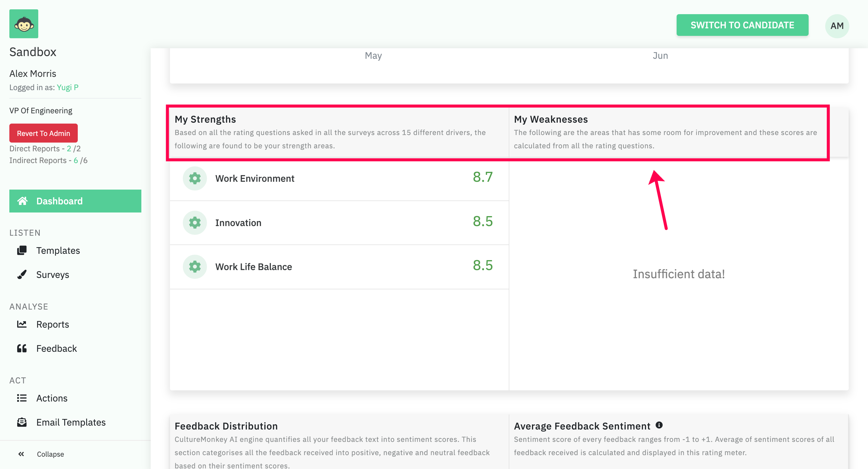Screen dimensions: 868x469
Task: Click the Average Feedback Sentiment info icon
Action: pos(659,425)
